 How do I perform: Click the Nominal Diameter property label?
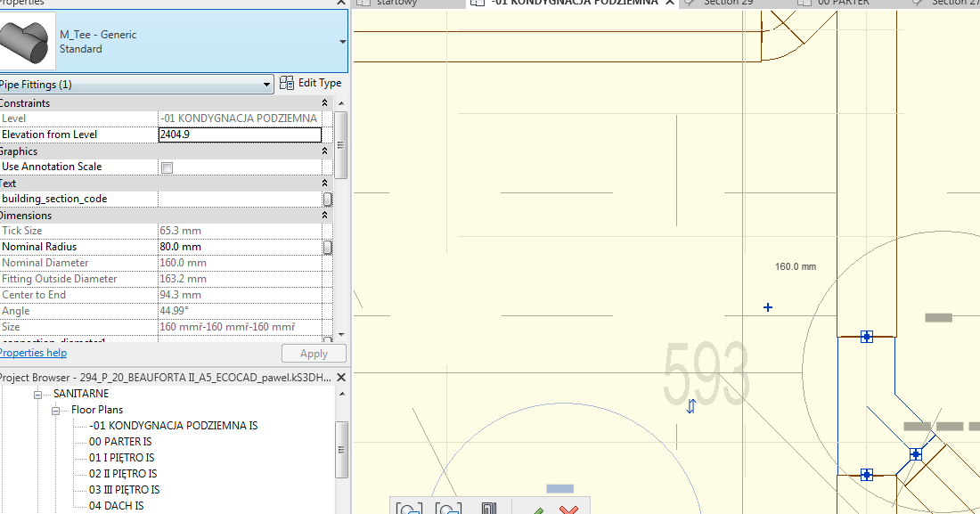(x=45, y=264)
